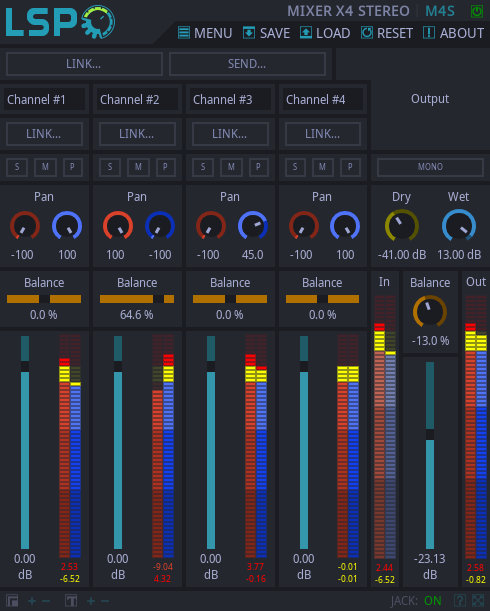Click the yellow Dry knob
Viewport: 490px width, 611px height.
click(x=402, y=226)
